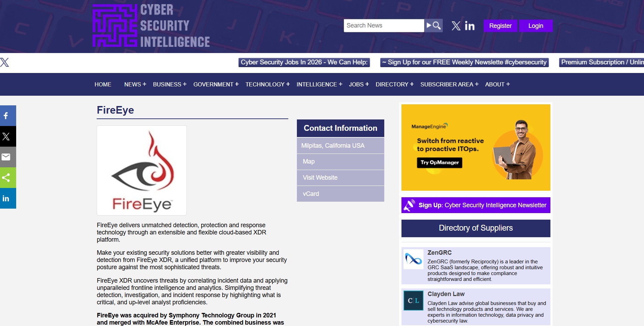Open the Premium Subscription ticker link
This screenshot has height=326, width=644.
point(602,62)
